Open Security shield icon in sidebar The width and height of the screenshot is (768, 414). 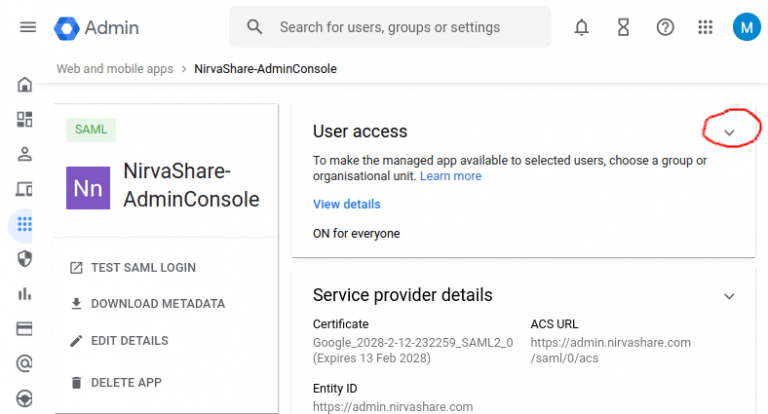(24, 259)
